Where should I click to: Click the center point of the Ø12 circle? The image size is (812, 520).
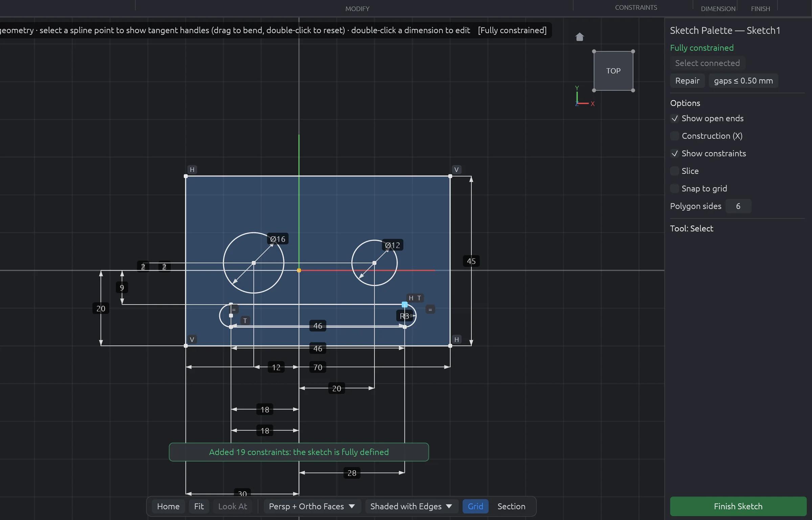pos(374,263)
